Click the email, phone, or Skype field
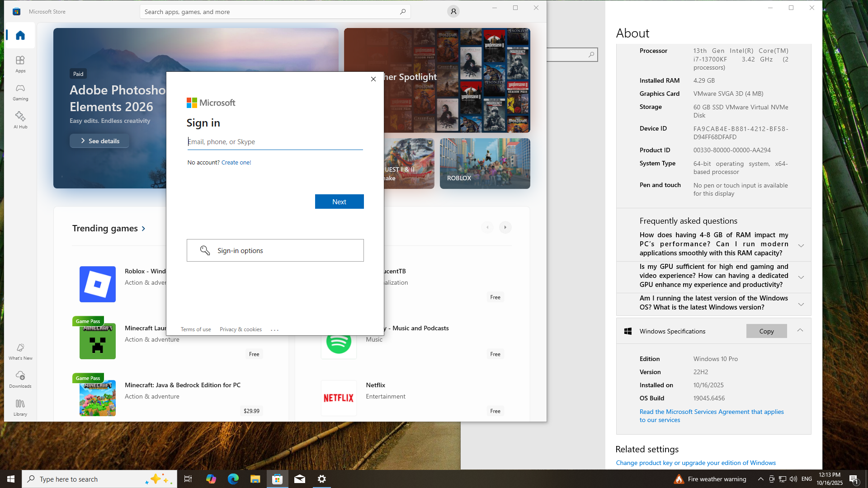868x488 pixels. [x=275, y=142]
